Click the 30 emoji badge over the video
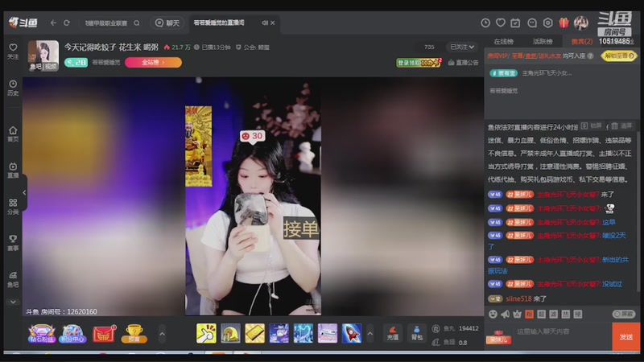644x362 pixels. click(252, 136)
